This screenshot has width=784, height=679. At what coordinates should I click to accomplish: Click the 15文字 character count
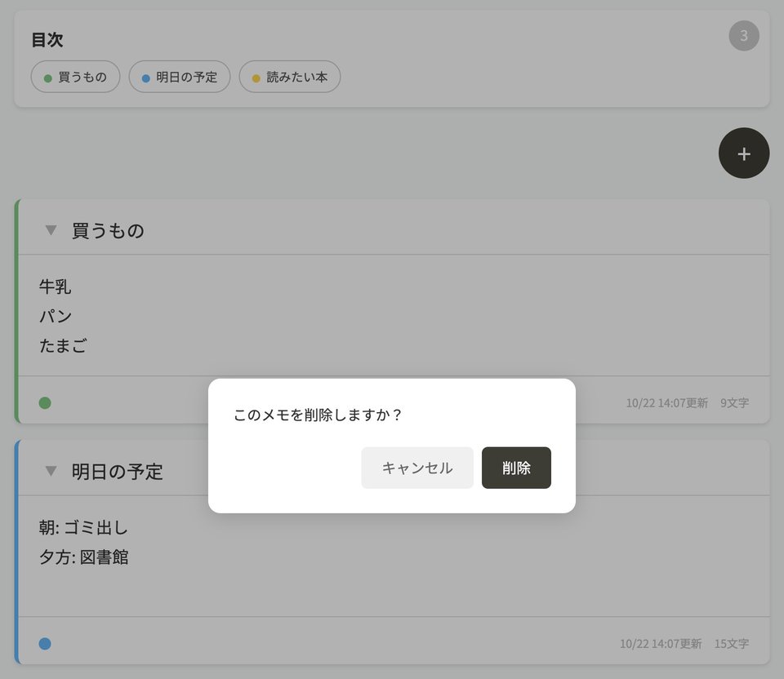[x=732, y=644]
